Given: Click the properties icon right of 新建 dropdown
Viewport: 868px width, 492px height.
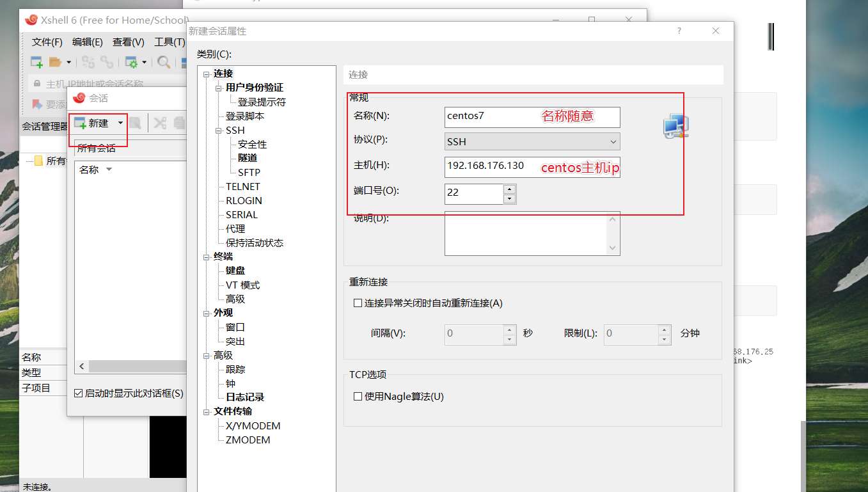Looking at the screenshot, I should click(136, 123).
